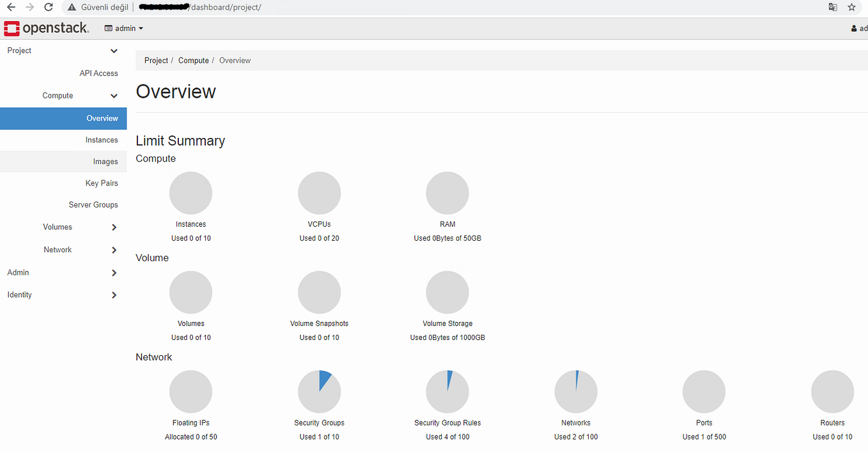
Task: Click 'Used 1 of 10' text
Action: [319, 437]
